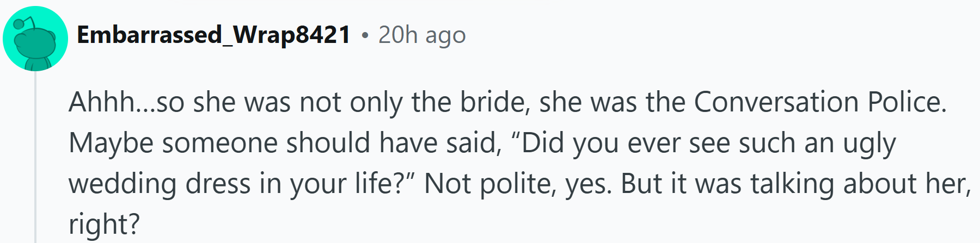Click the phrase 'Conversation Police'

click(x=820, y=102)
